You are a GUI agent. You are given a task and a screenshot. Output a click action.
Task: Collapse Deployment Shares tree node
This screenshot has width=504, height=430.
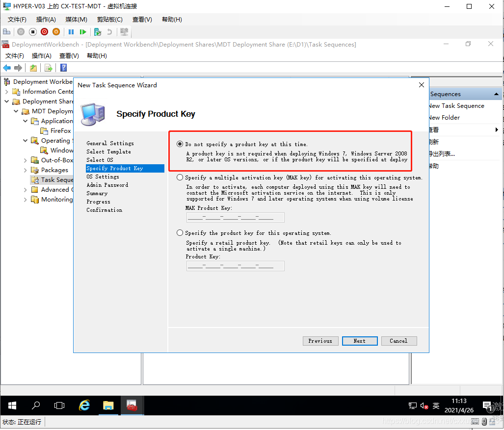pos(7,101)
